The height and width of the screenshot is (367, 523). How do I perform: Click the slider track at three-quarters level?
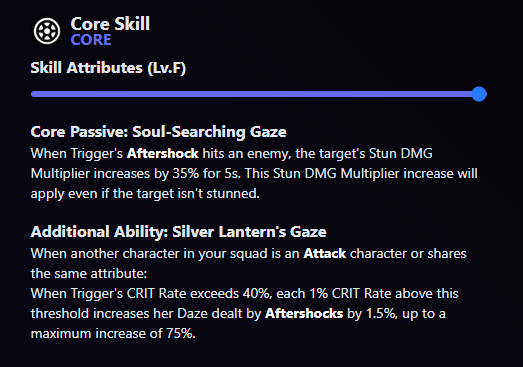[368, 94]
